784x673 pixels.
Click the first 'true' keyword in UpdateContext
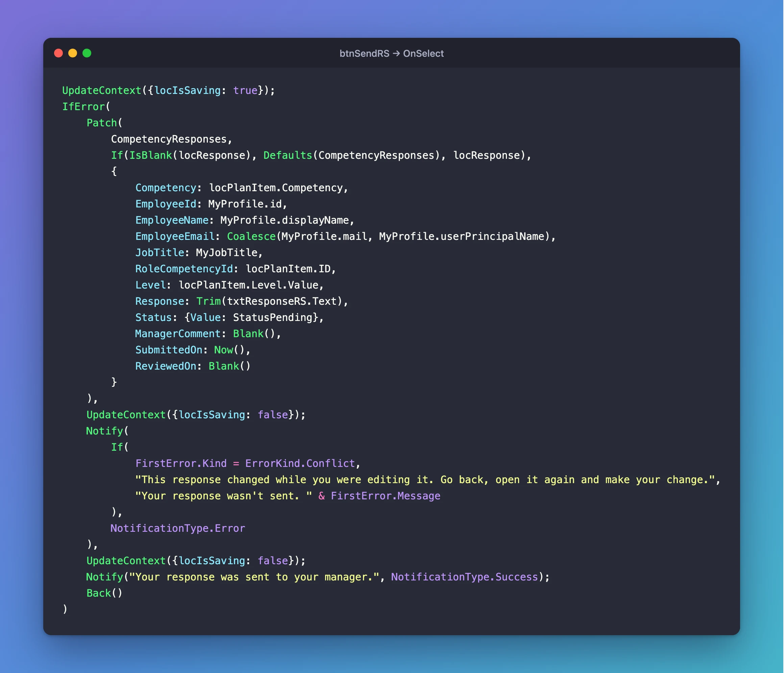tap(245, 91)
